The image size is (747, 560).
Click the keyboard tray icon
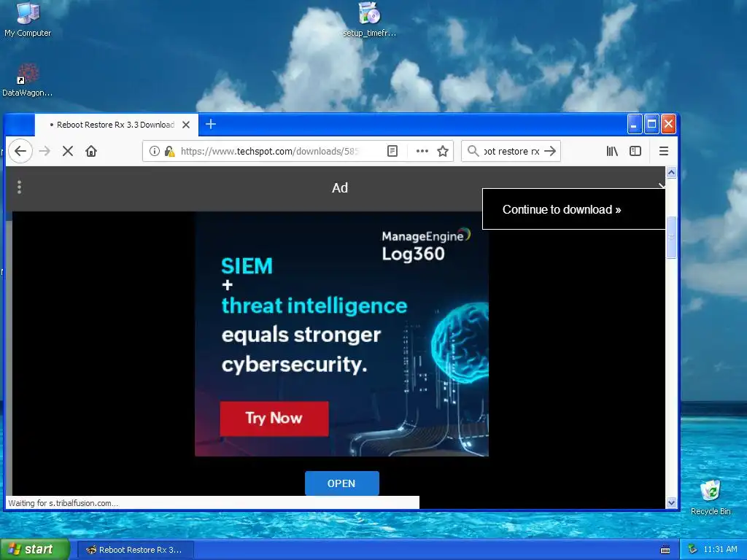click(x=665, y=550)
